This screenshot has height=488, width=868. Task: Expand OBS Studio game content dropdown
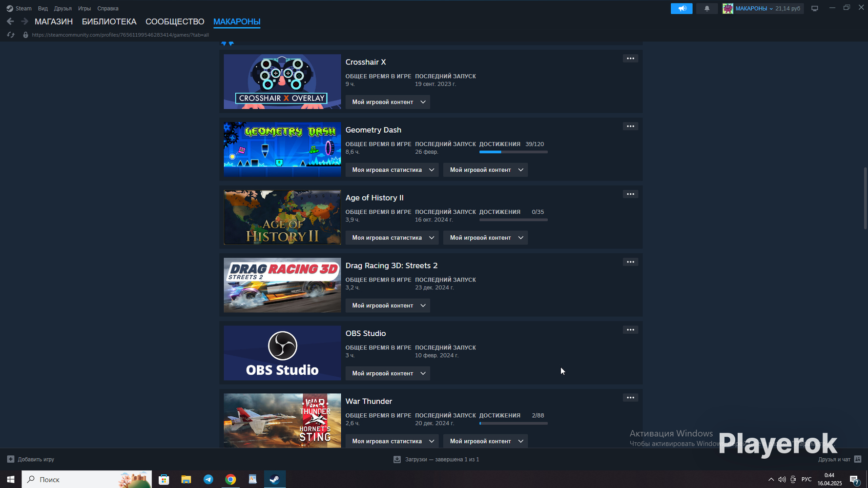(x=388, y=373)
